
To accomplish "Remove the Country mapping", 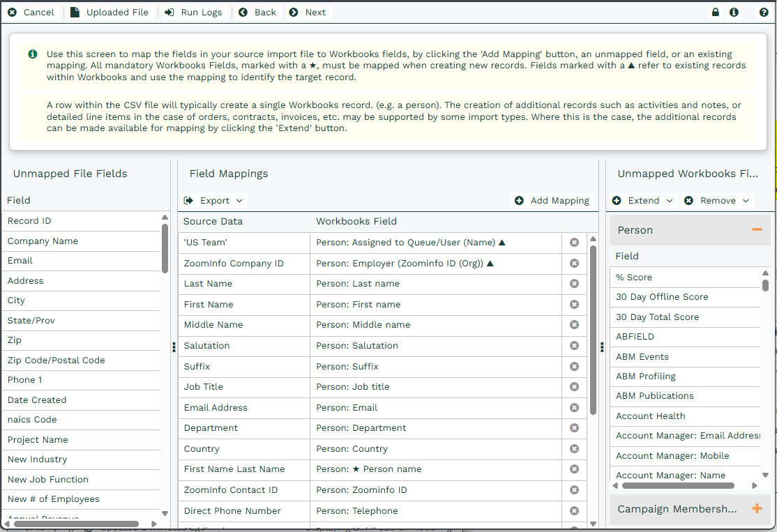I will pos(574,449).
